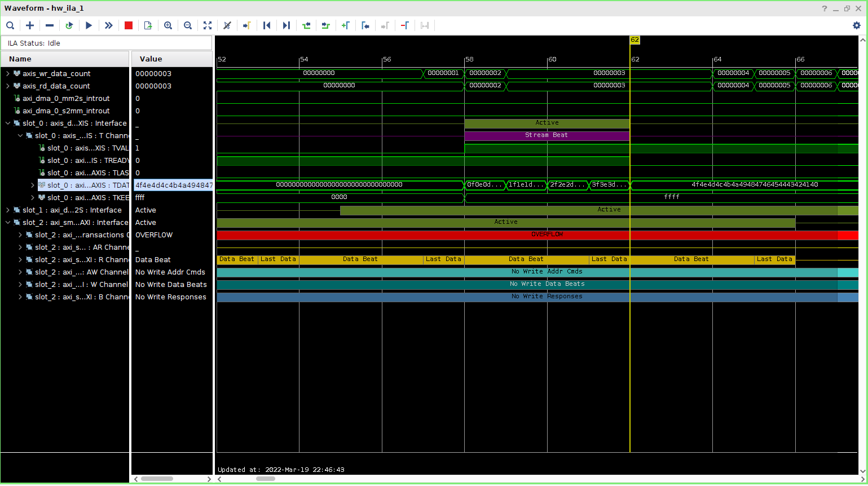Toggle auto re-trigger mode
Image resolution: width=868 pixels, height=486 pixels.
click(x=69, y=25)
